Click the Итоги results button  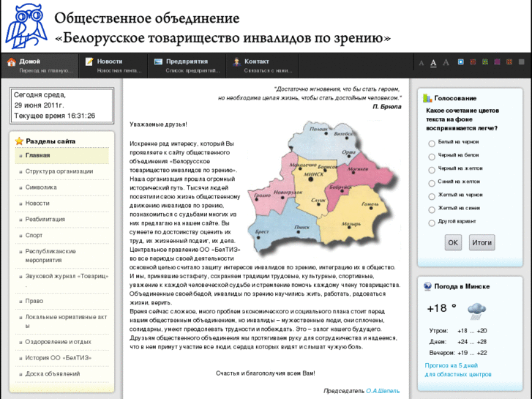coord(482,242)
